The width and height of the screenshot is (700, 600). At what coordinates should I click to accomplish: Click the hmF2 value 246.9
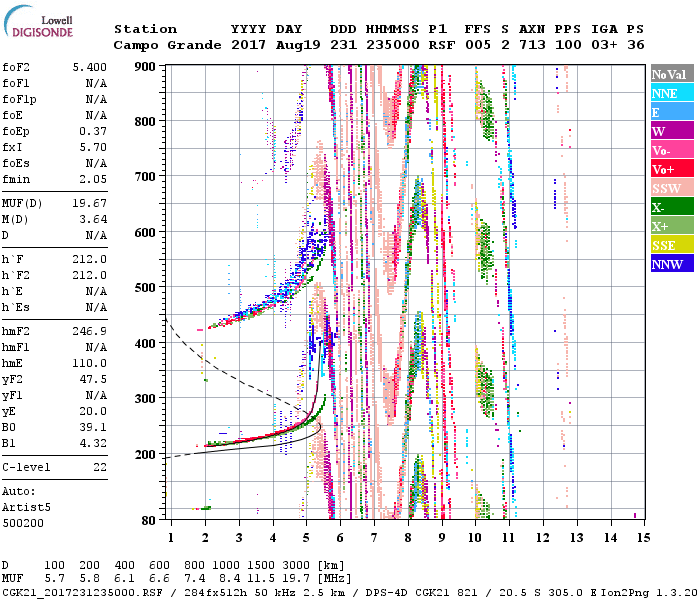tap(90, 331)
